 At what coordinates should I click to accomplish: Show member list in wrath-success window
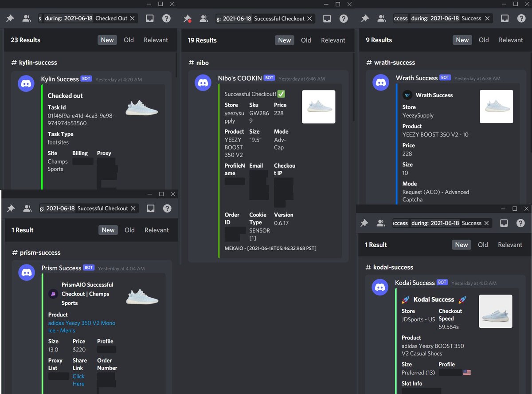point(381,19)
